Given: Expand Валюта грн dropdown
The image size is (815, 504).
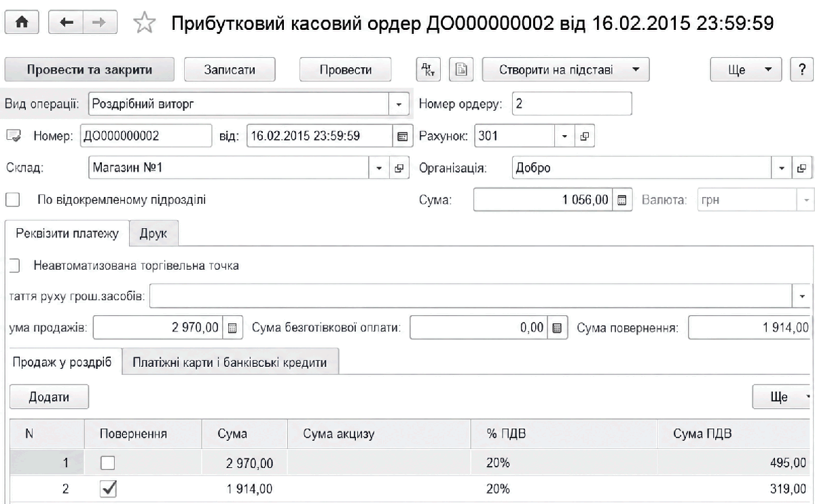Looking at the screenshot, I should (x=807, y=200).
